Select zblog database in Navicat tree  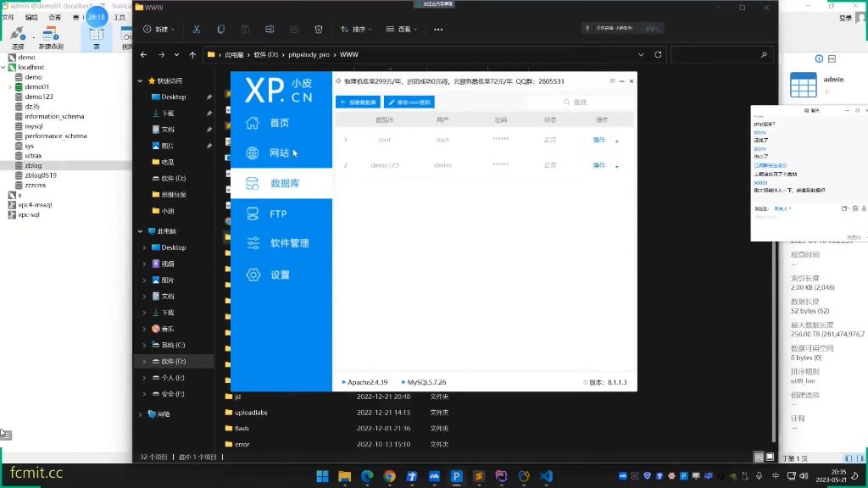33,165
